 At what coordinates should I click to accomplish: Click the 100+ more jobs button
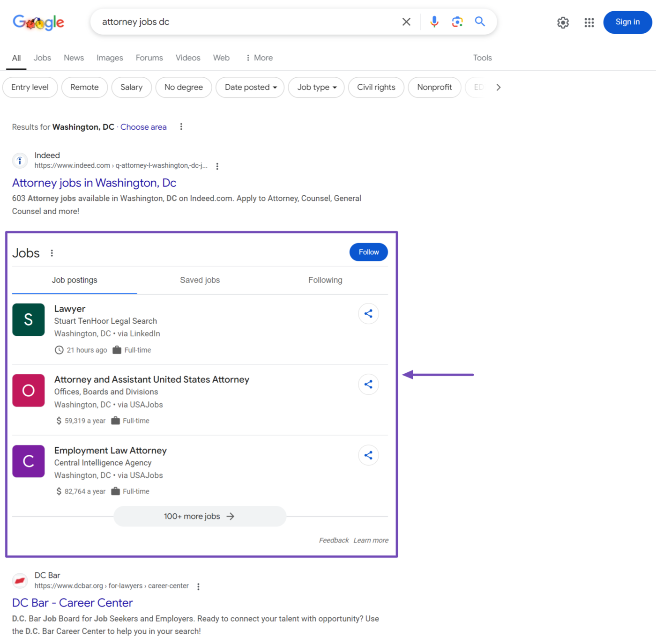pyautogui.click(x=200, y=516)
